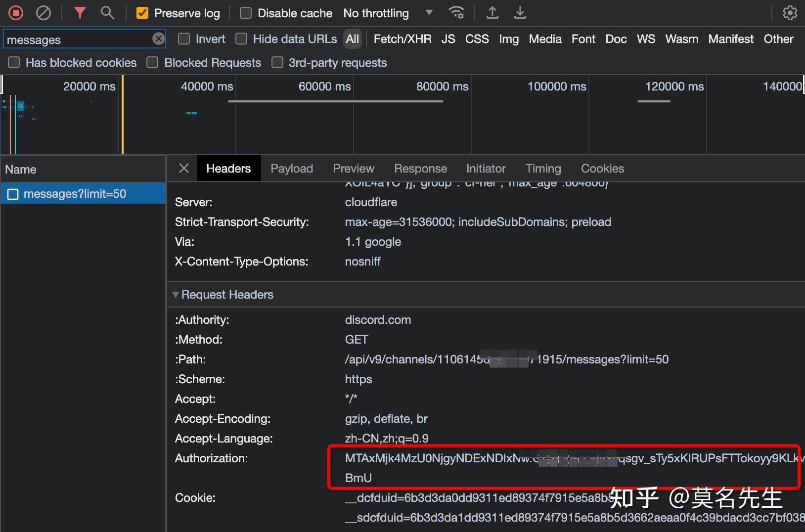The image size is (805, 532).
Task: Import HAR file upload icon
Action: tap(492, 13)
